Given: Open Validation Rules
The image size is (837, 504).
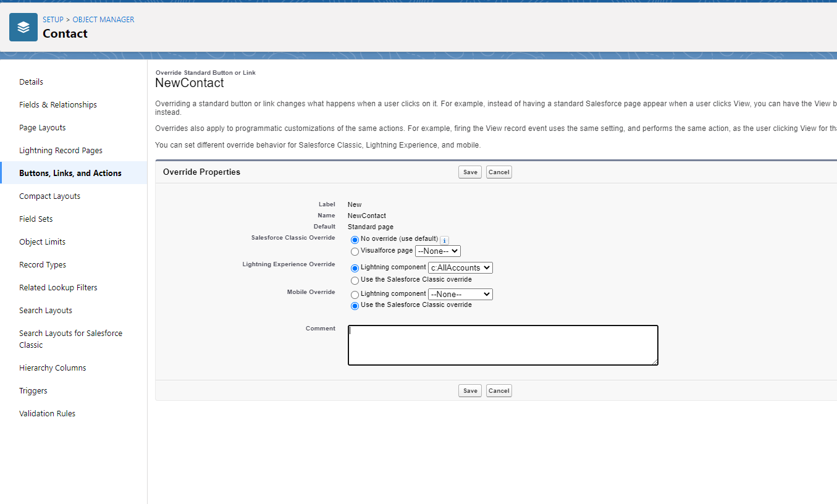Looking at the screenshot, I should pos(47,413).
